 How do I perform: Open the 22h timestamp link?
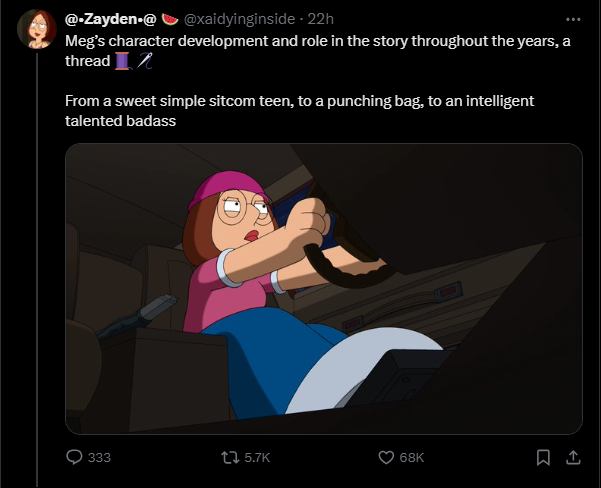(x=320, y=19)
